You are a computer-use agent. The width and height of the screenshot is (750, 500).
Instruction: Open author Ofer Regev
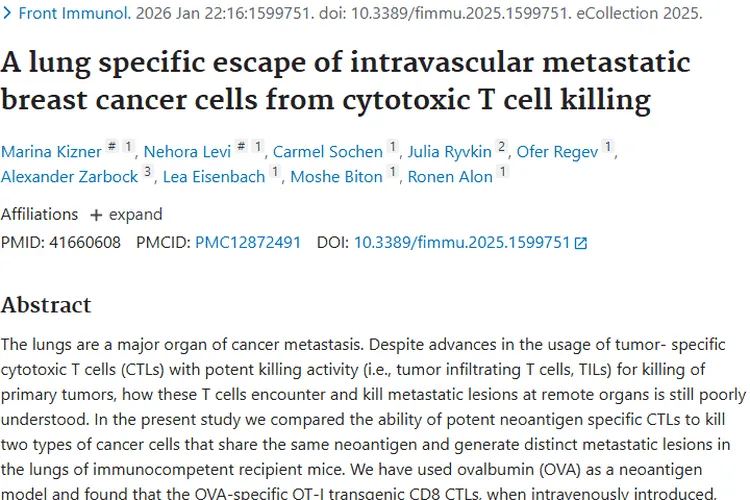pyautogui.click(x=556, y=152)
